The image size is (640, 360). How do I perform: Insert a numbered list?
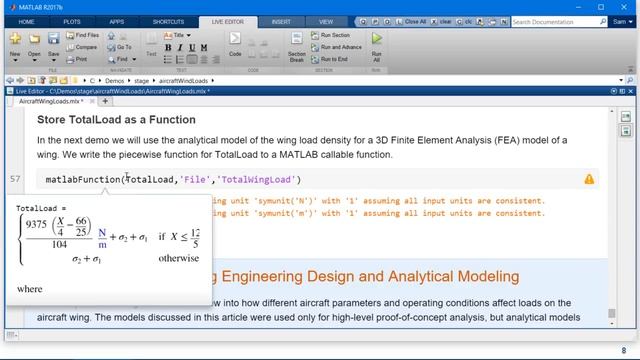pyautogui.click(x=180, y=60)
